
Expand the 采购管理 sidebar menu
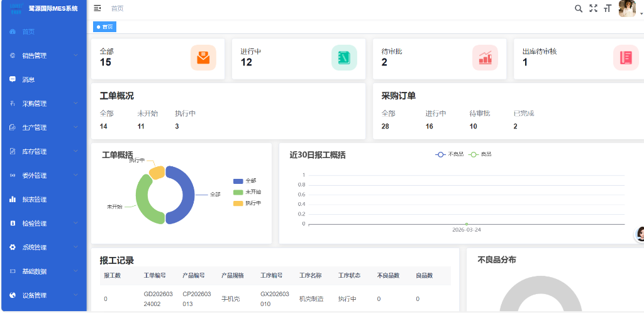43,103
